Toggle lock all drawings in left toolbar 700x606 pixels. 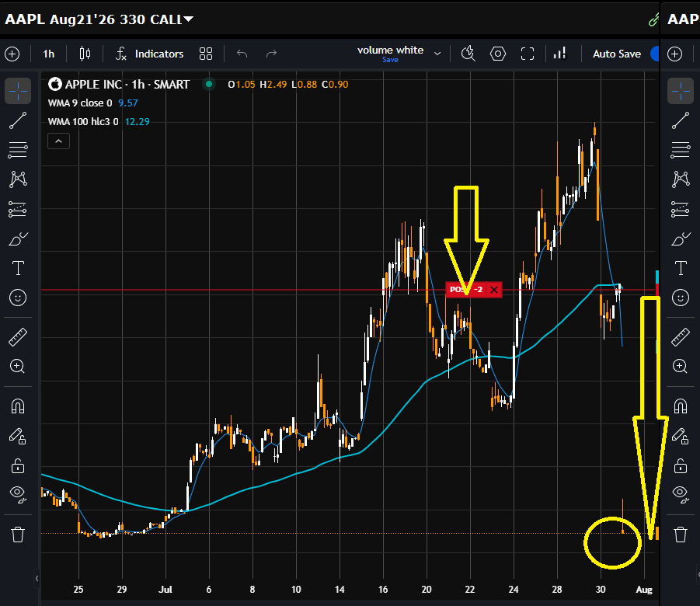[18, 466]
